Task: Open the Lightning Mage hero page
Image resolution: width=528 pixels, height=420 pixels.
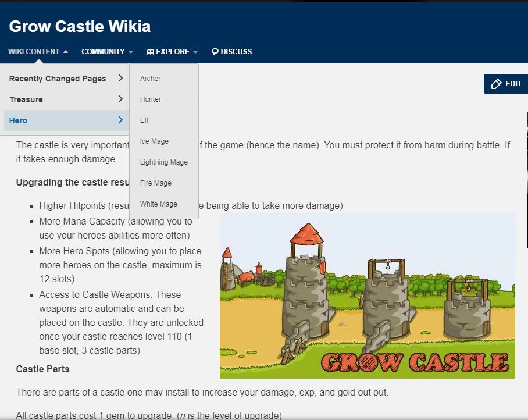Action: click(163, 162)
